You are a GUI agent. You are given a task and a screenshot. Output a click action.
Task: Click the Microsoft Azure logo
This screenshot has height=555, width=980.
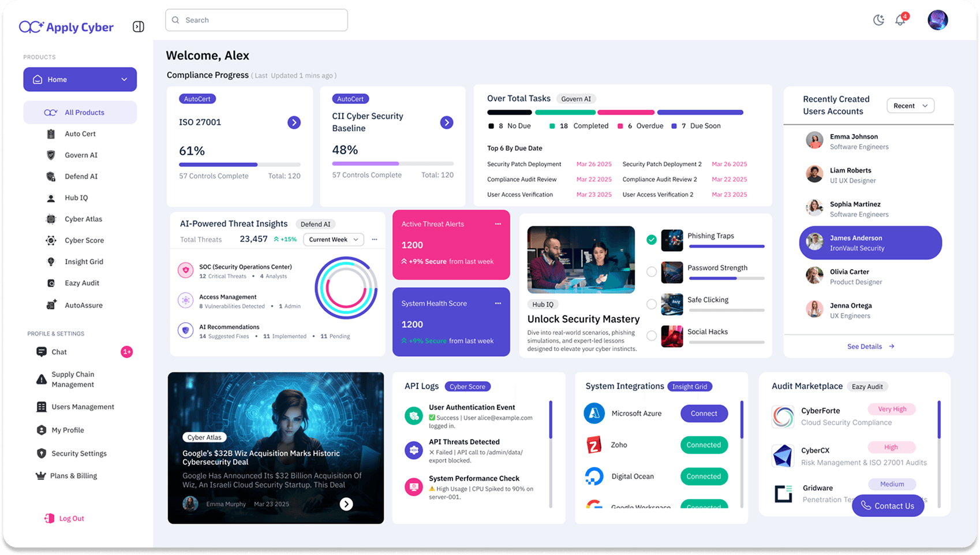click(594, 414)
